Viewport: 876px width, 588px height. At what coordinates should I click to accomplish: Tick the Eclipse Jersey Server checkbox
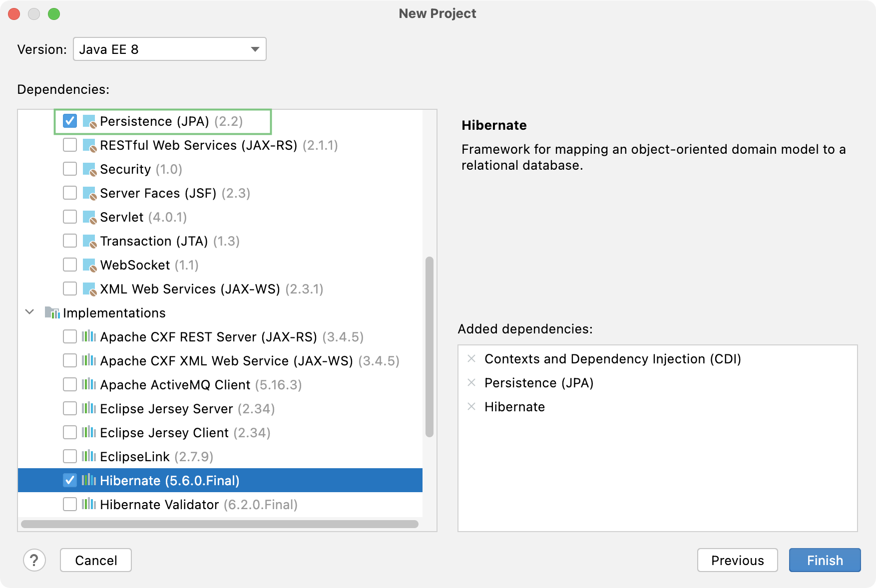70,408
